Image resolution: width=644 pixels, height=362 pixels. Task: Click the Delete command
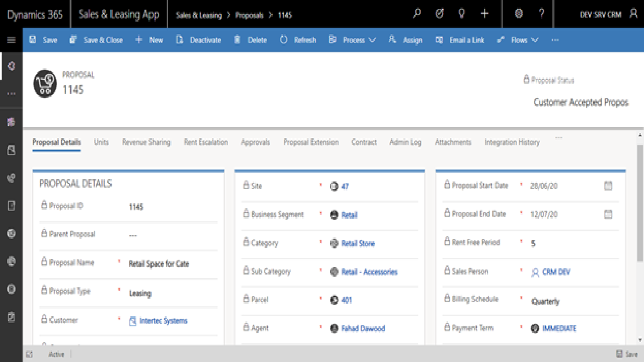250,40
